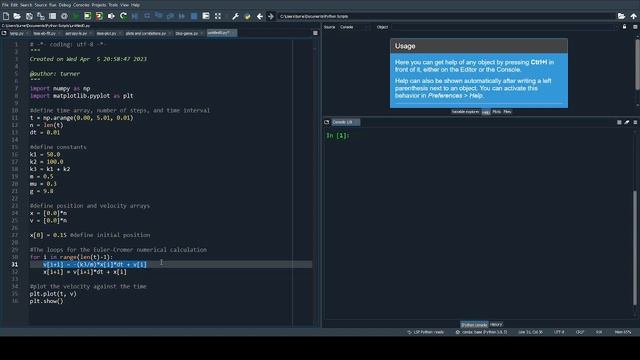Click the Object input field in Help
The width and height of the screenshot is (640, 360).
tap(503, 27)
